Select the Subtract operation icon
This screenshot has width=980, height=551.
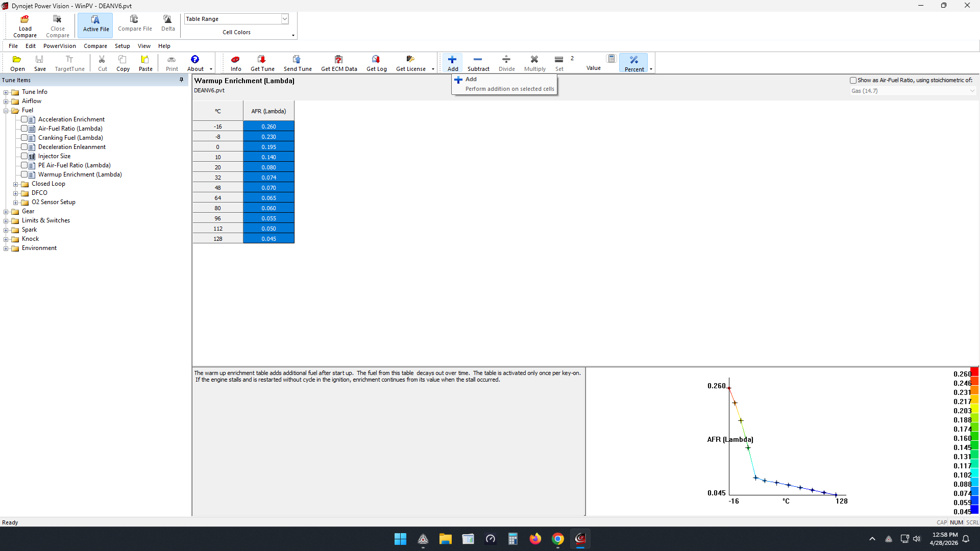(x=478, y=60)
